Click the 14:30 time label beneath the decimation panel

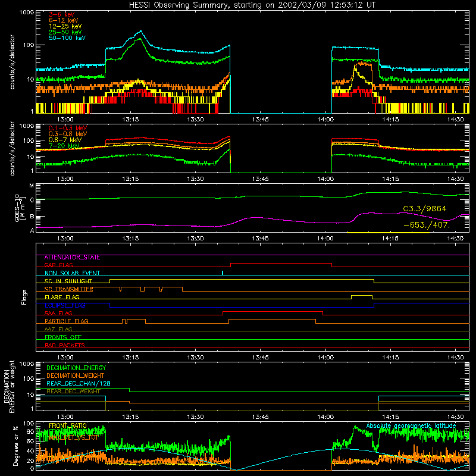click(x=455, y=417)
